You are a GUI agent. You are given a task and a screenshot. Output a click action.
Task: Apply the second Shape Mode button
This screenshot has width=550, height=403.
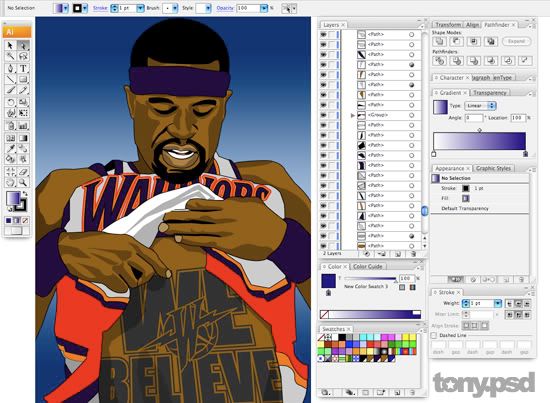click(456, 41)
